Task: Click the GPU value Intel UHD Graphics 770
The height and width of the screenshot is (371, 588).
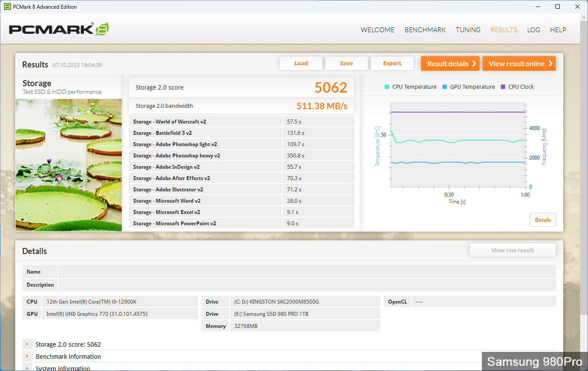Action: 120,314
